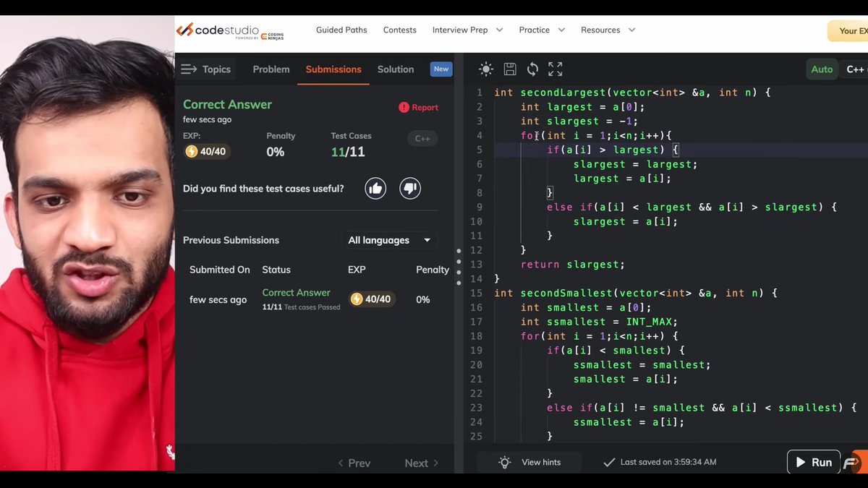
Task: Click the thumbs up feedback icon
Action: pyautogui.click(x=375, y=189)
